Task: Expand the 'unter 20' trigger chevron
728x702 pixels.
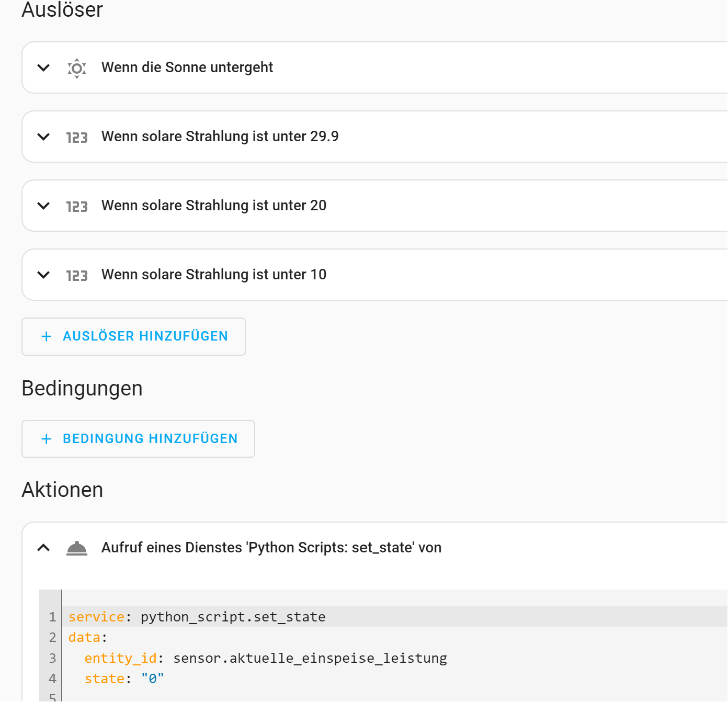Action: tap(44, 206)
